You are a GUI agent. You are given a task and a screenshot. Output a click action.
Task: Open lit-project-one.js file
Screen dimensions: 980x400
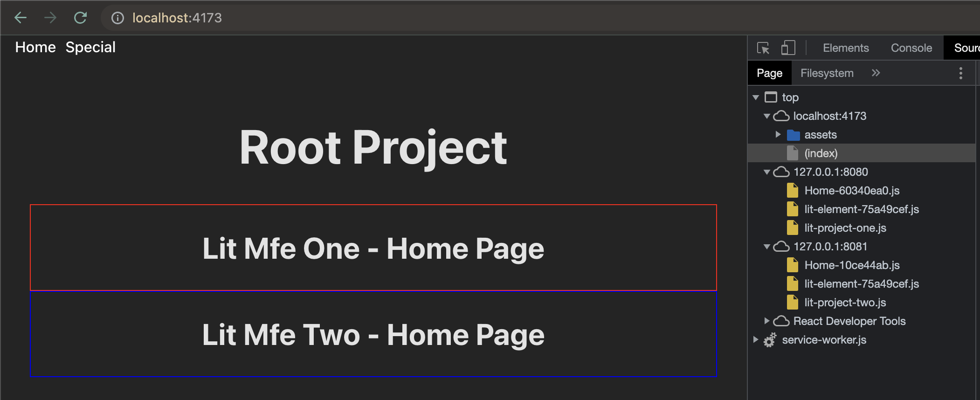pyautogui.click(x=845, y=228)
